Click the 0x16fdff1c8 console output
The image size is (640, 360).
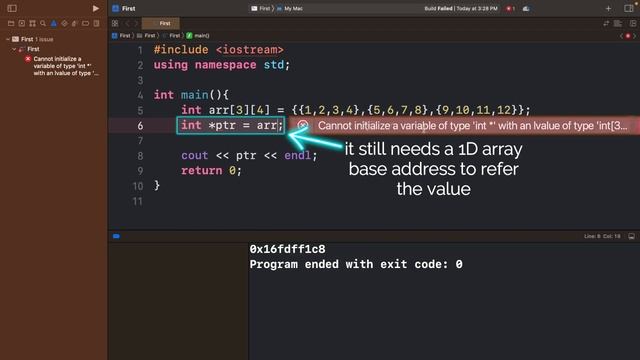[287, 249]
